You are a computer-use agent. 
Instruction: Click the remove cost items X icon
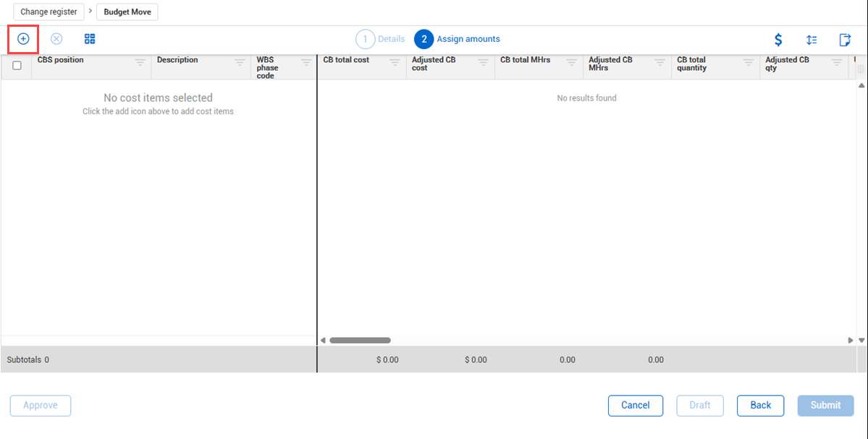click(56, 39)
